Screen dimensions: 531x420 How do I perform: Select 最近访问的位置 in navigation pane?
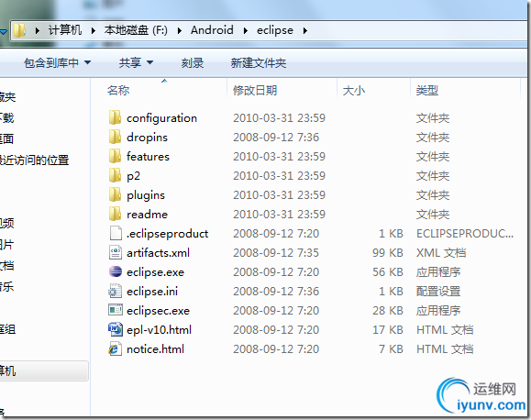[x=35, y=160]
